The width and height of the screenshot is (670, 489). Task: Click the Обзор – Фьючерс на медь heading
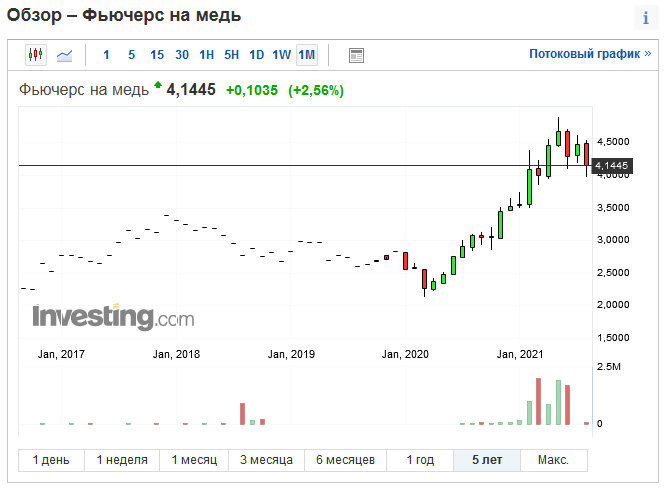pyautogui.click(x=124, y=15)
